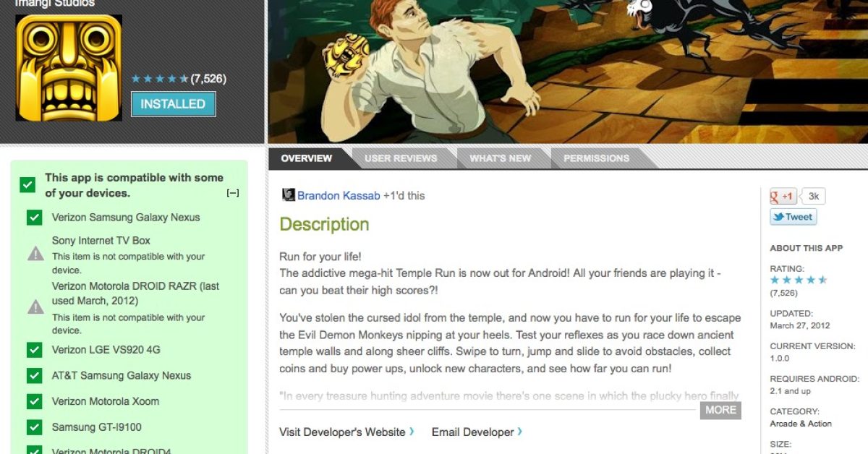The width and height of the screenshot is (868, 454).
Task: Click the AT&T Samsung Galaxy Nexus text
Action: click(122, 376)
